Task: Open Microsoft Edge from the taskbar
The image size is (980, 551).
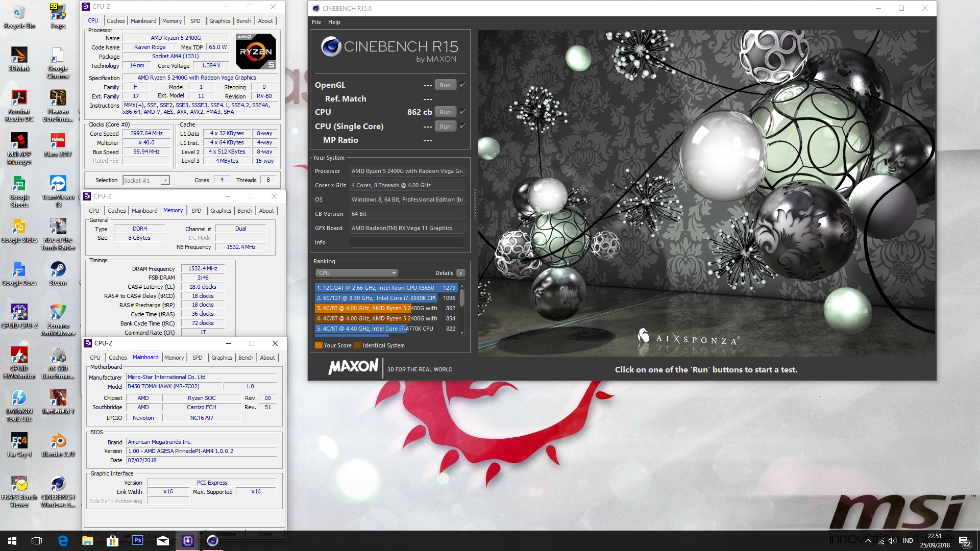Action: click(63, 540)
